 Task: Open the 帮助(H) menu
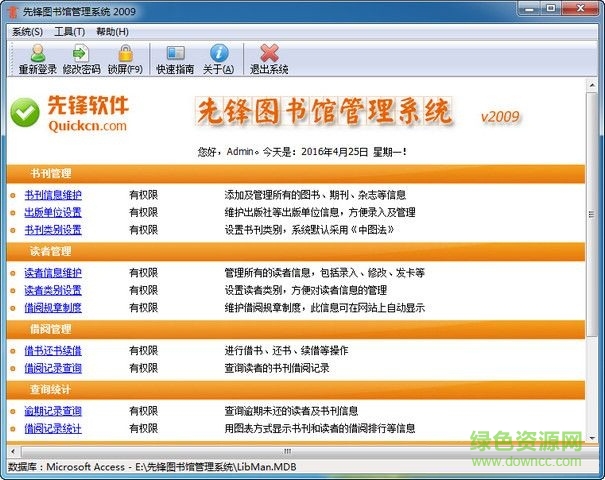(x=113, y=31)
